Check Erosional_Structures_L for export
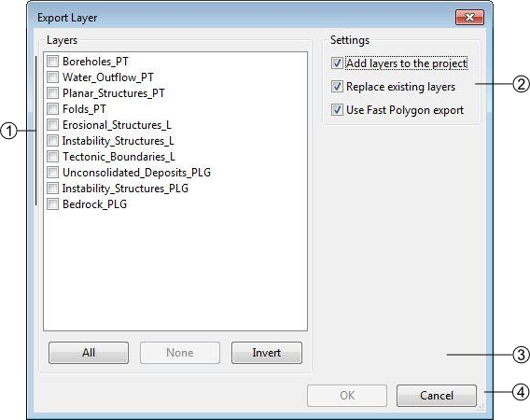Viewport: 530px width, 420px height. (x=53, y=125)
